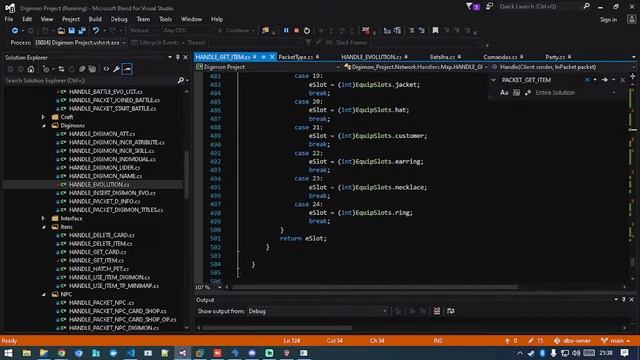Click the Save file disk icon
Viewport: 640px width, 360px height.
[71, 31]
